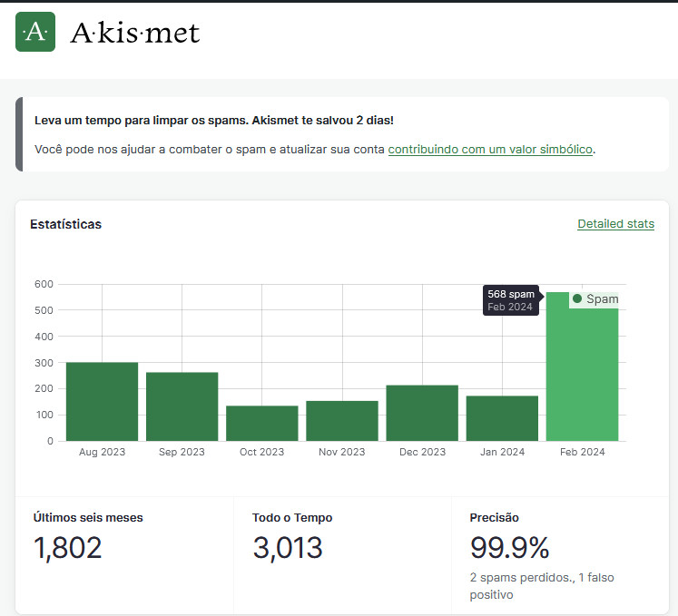Click the Akismet wordmark text

point(135,33)
